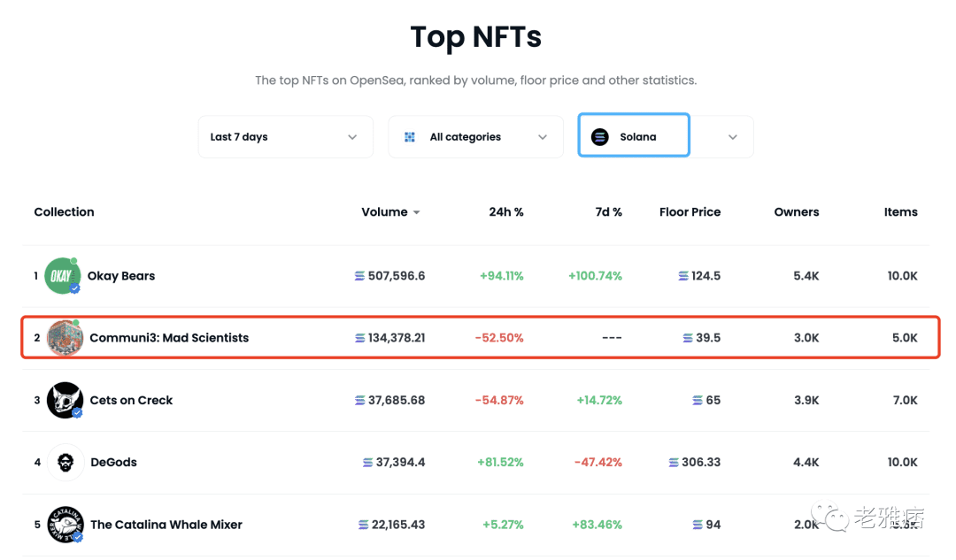Click the Okay Bears collection avatar
956x560 pixels.
click(x=62, y=276)
